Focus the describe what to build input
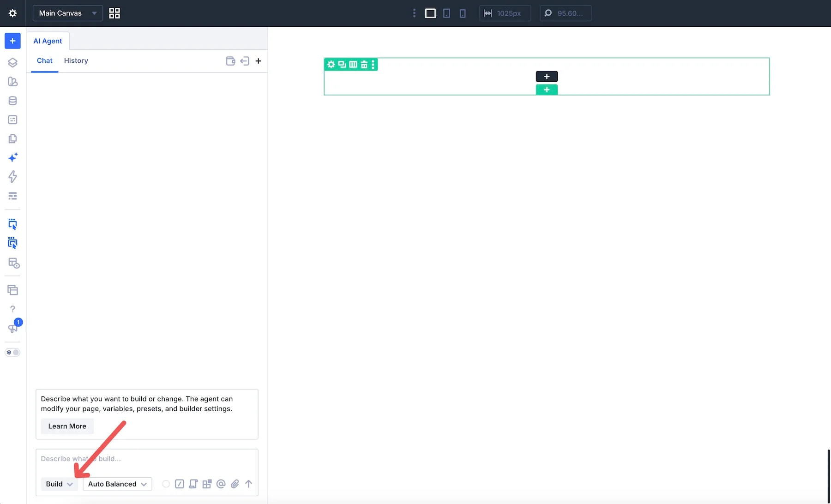Image resolution: width=831 pixels, height=504 pixels. (x=147, y=459)
